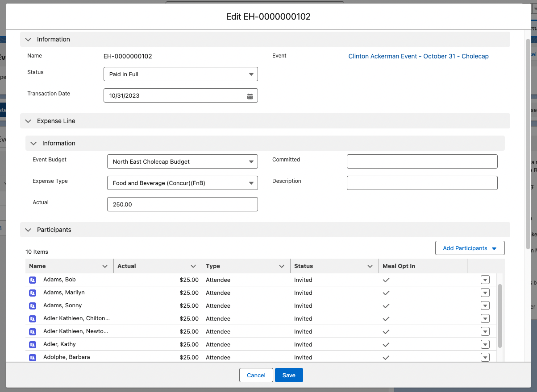Open the Status dropdown showing Paid in Full
This screenshot has width=537, height=392.
[180, 74]
